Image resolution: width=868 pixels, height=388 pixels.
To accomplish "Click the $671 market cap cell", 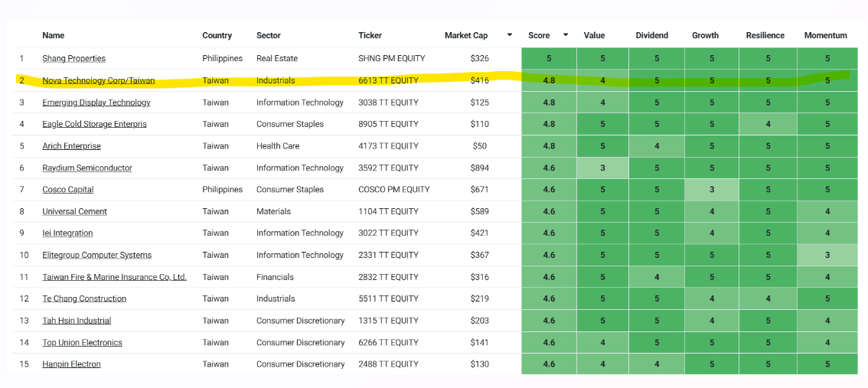I will (x=479, y=189).
